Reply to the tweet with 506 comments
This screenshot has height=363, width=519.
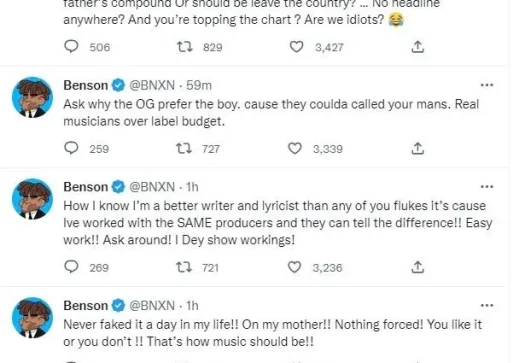point(71,47)
